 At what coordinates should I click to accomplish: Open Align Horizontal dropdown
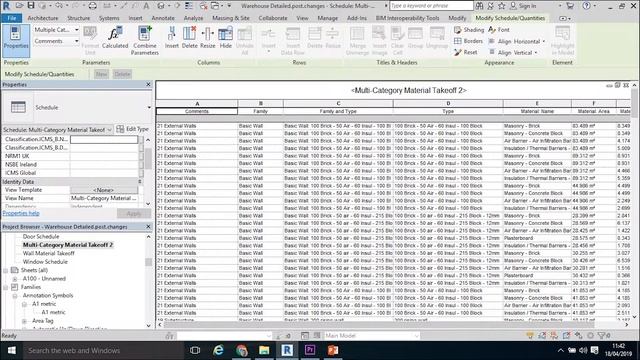(x=517, y=41)
